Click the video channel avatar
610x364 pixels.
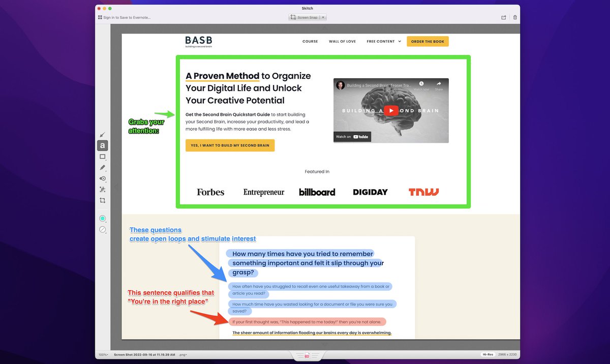click(x=340, y=85)
